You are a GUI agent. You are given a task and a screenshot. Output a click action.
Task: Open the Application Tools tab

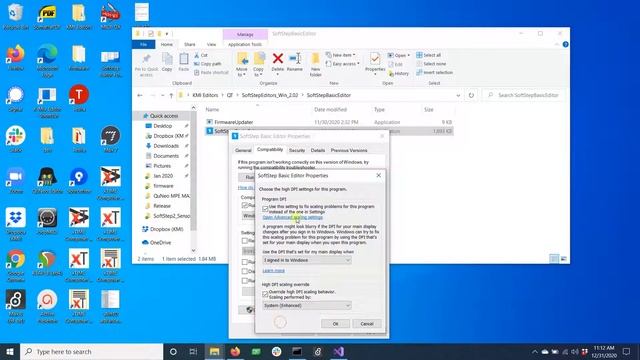[x=245, y=44]
